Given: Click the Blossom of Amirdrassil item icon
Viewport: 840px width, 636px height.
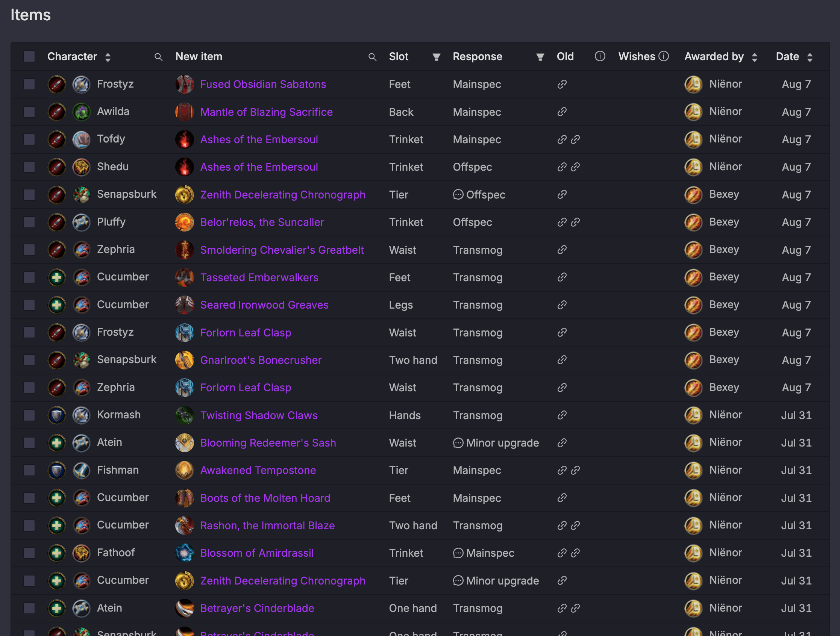Looking at the screenshot, I should (185, 553).
